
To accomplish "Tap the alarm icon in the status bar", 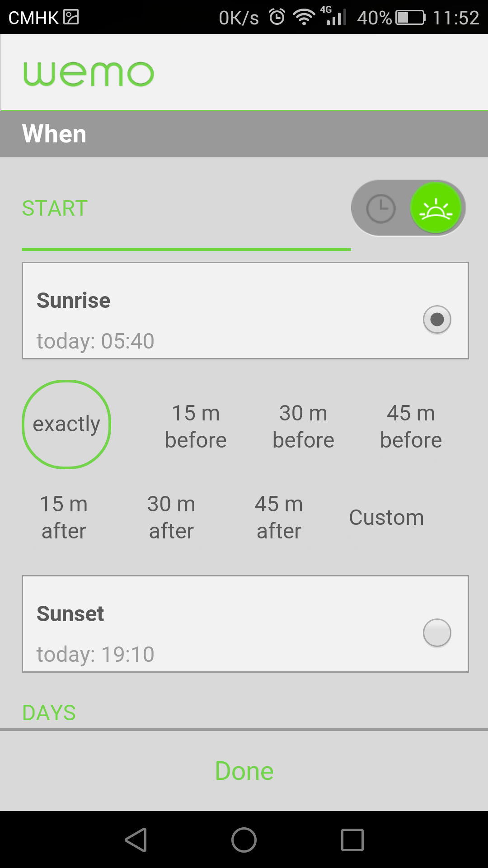I will (277, 17).
